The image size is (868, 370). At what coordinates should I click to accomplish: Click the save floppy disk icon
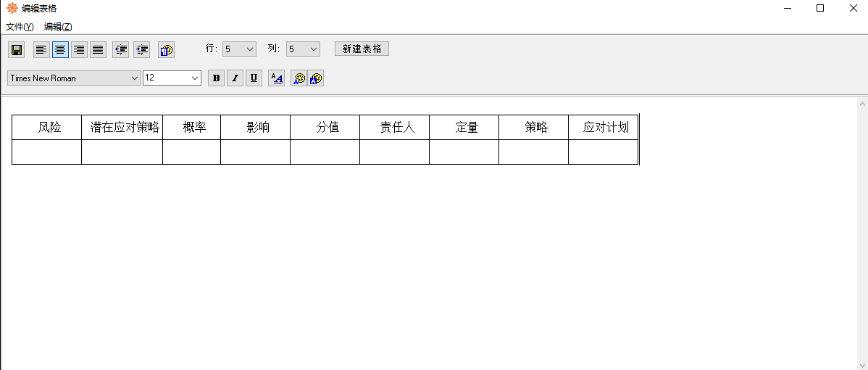click(x=17, y=50)
